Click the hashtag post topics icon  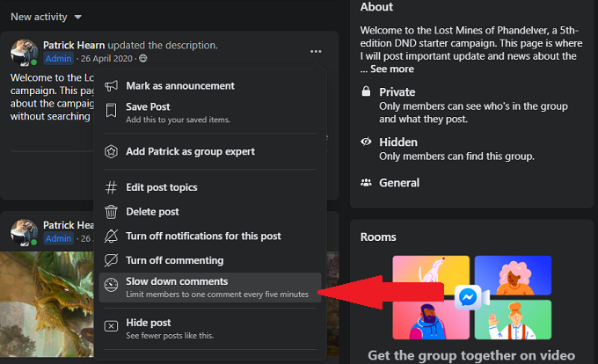(112, 187)
